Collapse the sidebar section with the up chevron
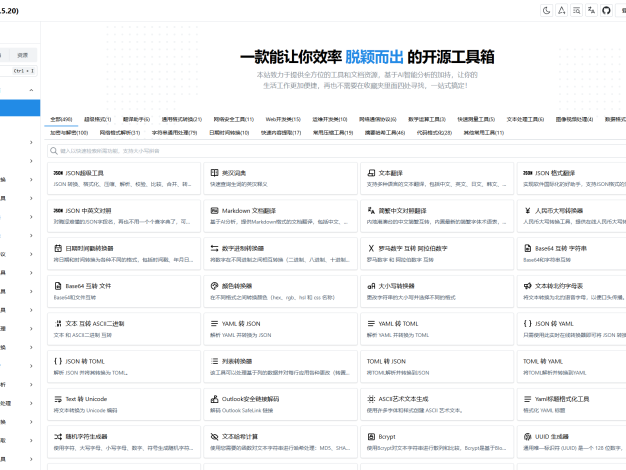 point(31,90)
